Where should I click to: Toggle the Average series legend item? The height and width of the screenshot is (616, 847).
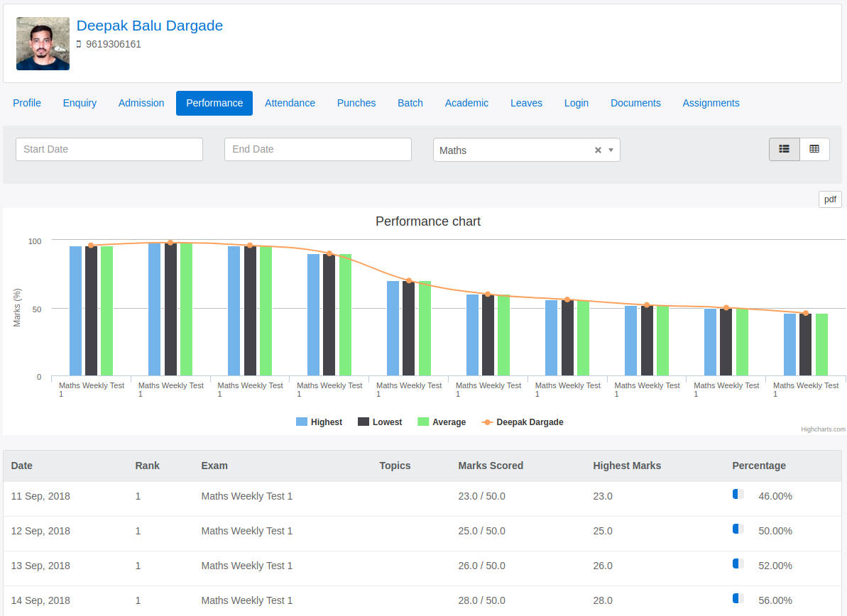click(x=442, y=422)
